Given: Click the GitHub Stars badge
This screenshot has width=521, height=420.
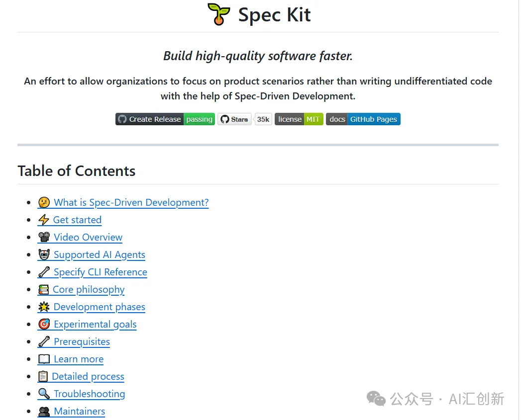Looking at the screenshot, I should coord(234,119).
